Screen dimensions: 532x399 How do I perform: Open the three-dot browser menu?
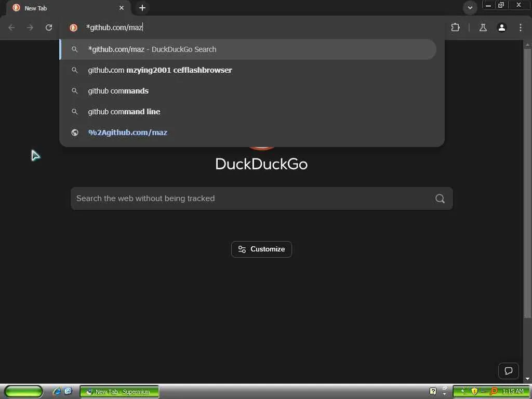tap(521, 28)
